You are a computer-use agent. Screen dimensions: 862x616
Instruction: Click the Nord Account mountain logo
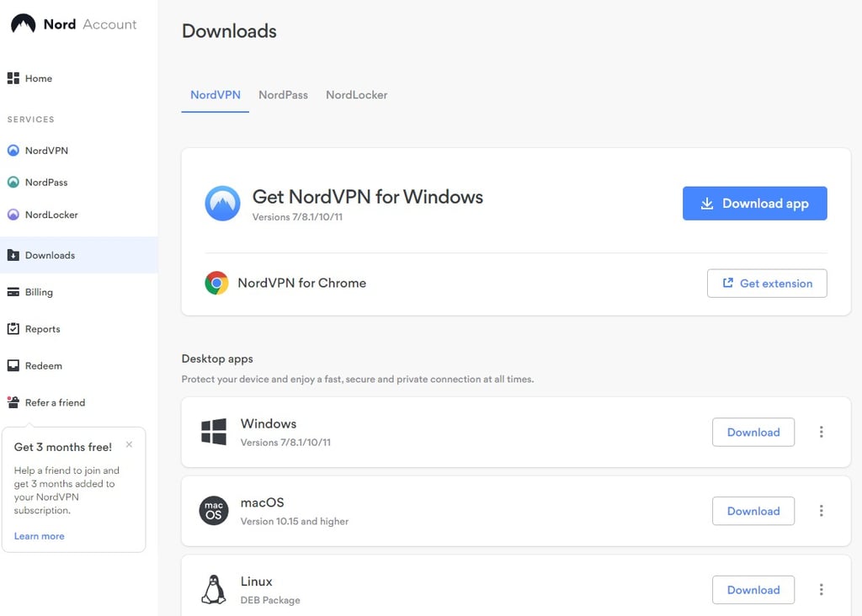tap(23, 24)
